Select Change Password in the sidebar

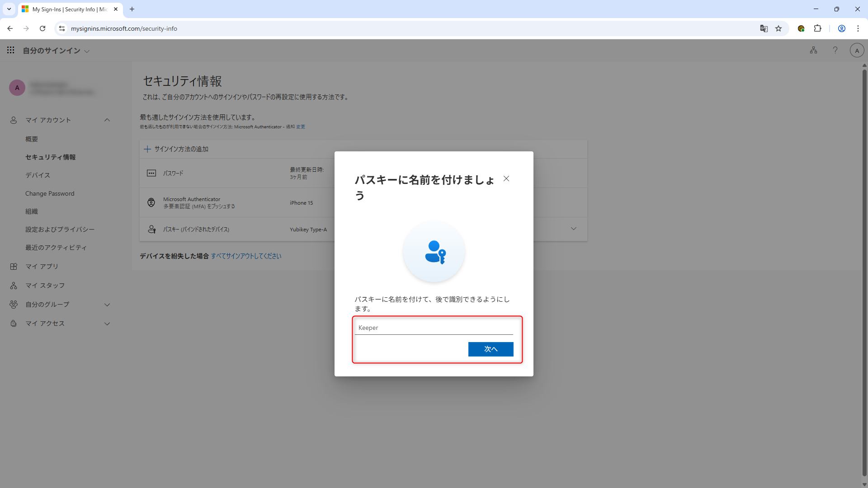tap(50, 193)
